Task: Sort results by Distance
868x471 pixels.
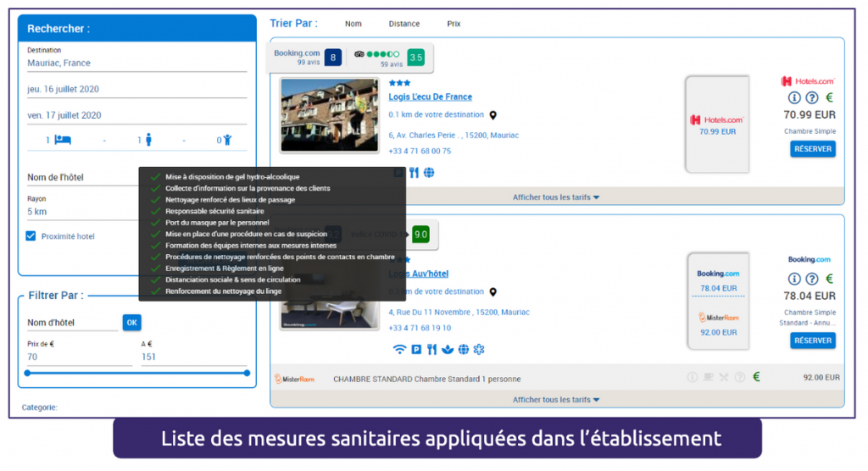Action: tap(403, 24)
